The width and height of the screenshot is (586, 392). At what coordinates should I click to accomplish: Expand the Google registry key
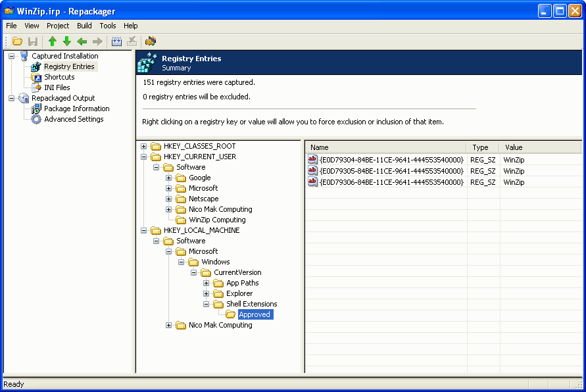tap(169, 178)
